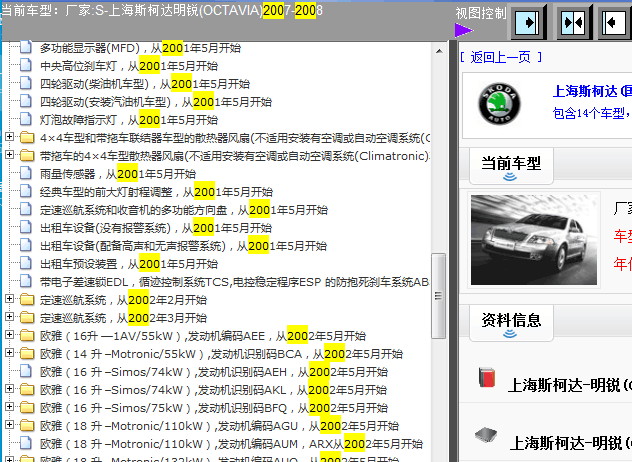632x462 pixels.
Task: Click the right-arrow view control button
Action: [x=528, y=22]
